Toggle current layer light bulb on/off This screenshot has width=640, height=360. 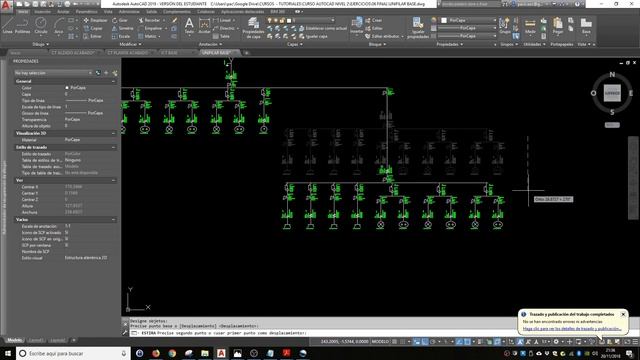269,20
